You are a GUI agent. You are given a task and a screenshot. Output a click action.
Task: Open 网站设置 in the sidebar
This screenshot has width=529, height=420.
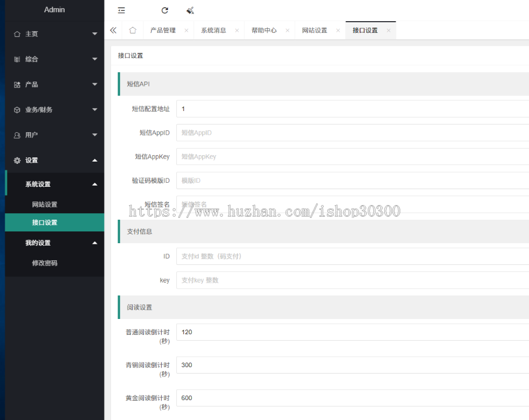click(54, 204)
